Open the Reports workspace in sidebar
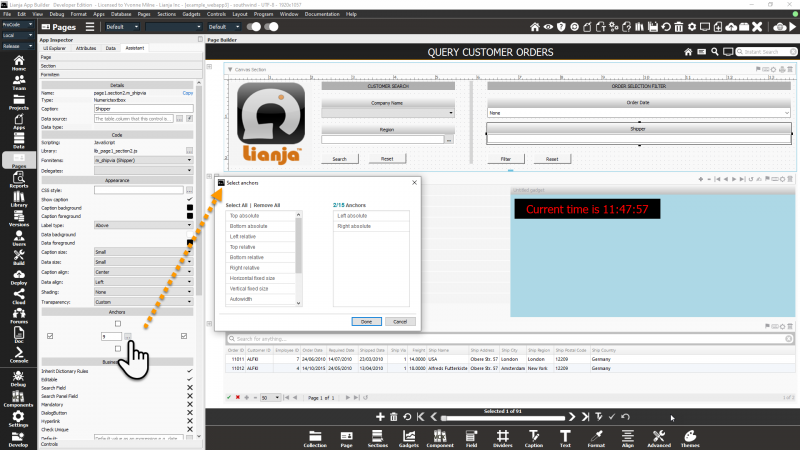 pyautogui.click(x=19, y=180)
